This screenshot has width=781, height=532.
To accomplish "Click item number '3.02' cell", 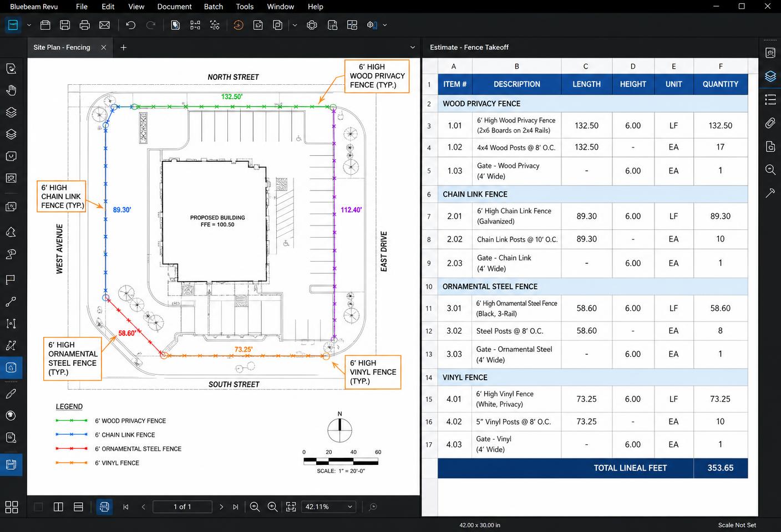I will coord(454,331).
